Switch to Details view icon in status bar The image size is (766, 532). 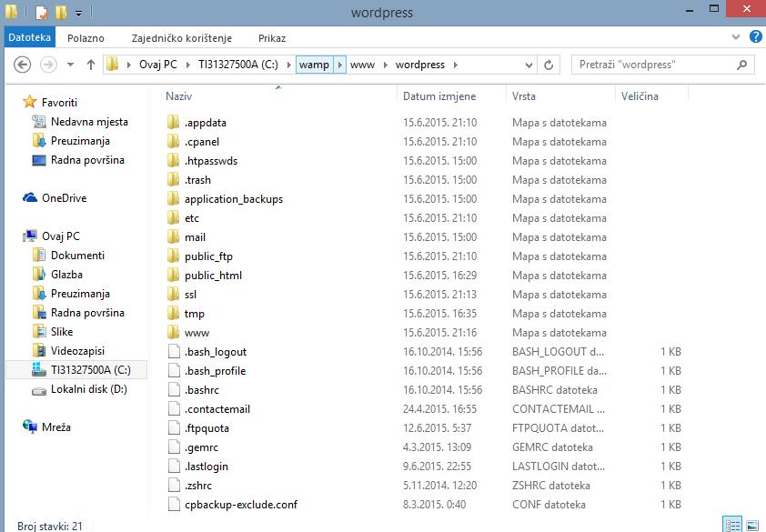click(x=732, y=525)
